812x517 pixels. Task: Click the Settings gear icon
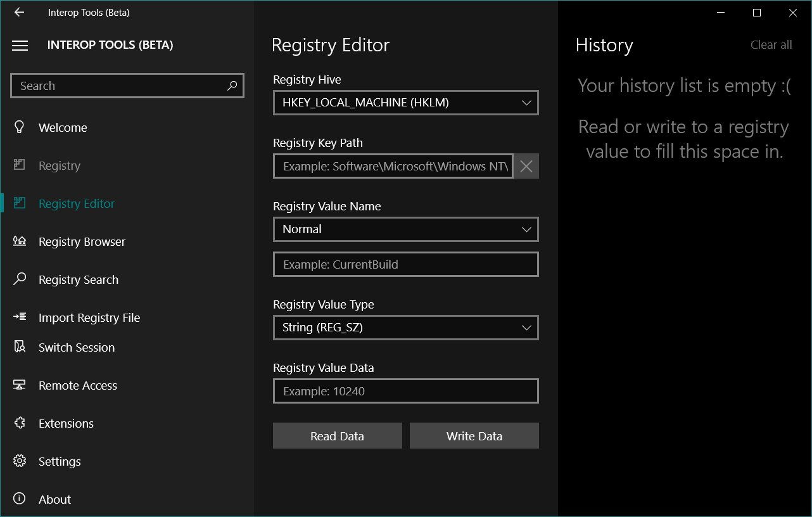click(x=20, y=461)
